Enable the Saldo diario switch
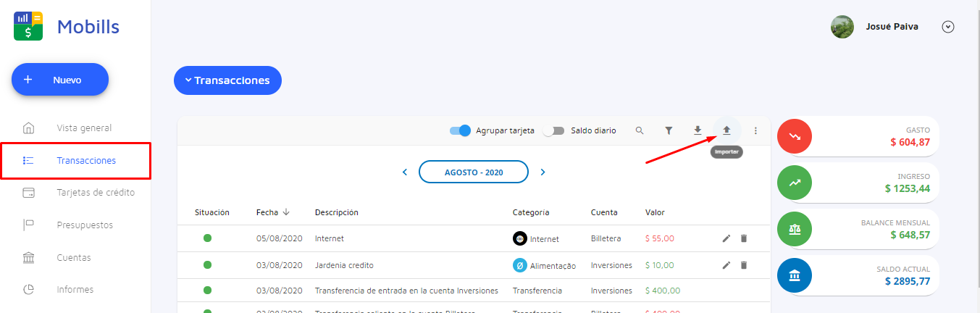Screen dimensions: 980x313 tap(553, 130)
